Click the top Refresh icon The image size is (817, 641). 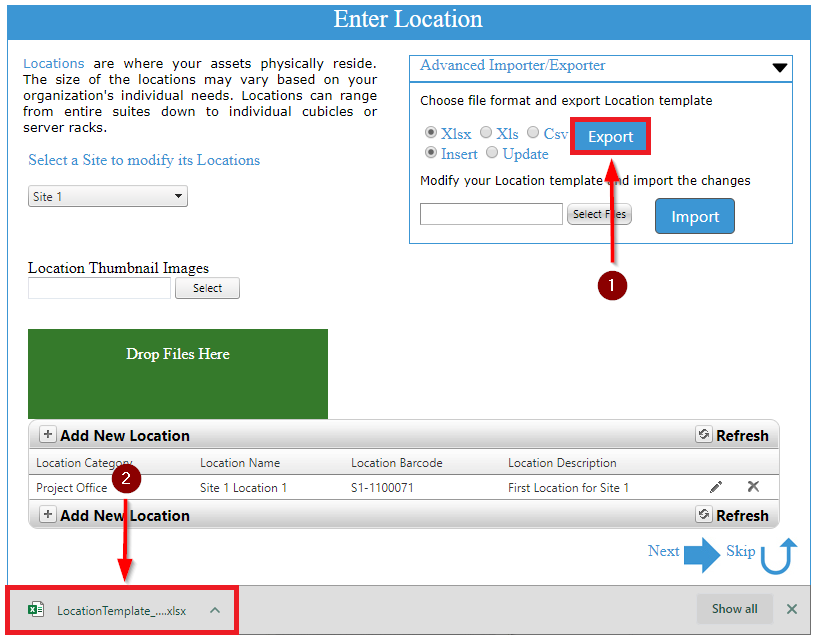(x=703, y=434)
